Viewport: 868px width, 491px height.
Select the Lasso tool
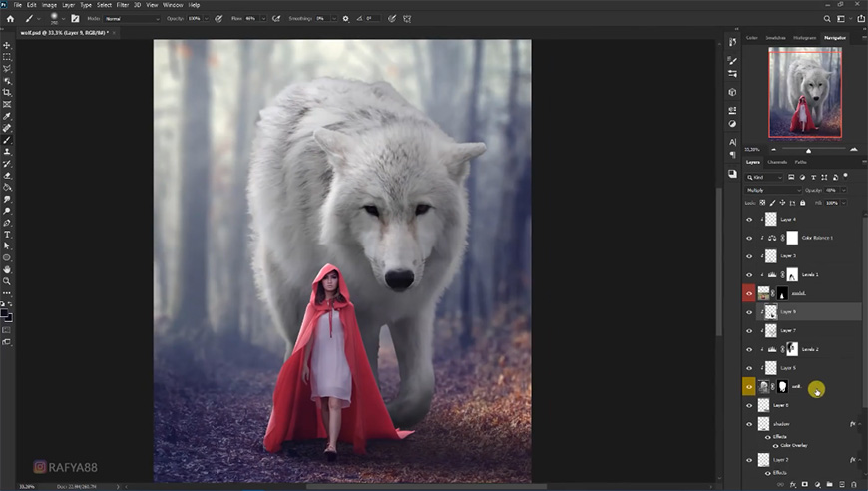(7, 69)
